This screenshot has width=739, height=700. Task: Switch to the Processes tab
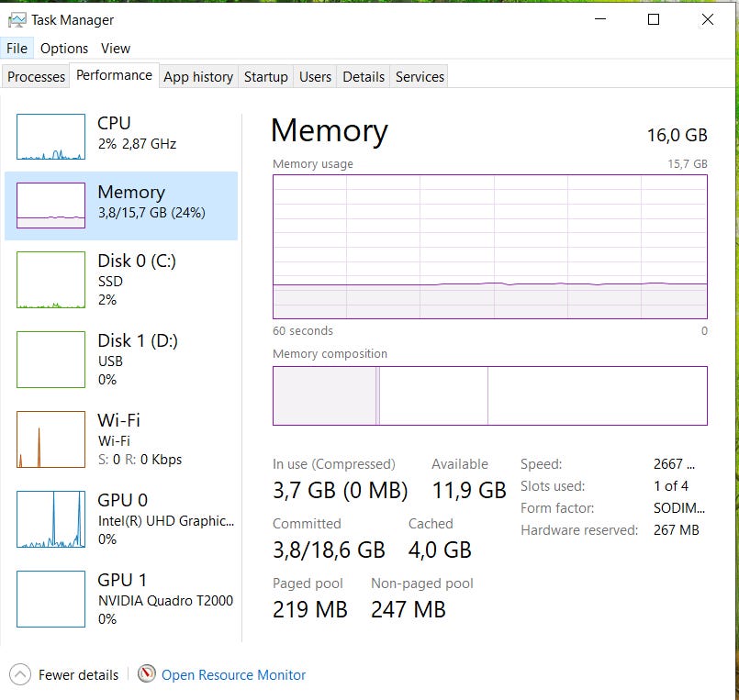pyautogui.click(x=37, y=77)
